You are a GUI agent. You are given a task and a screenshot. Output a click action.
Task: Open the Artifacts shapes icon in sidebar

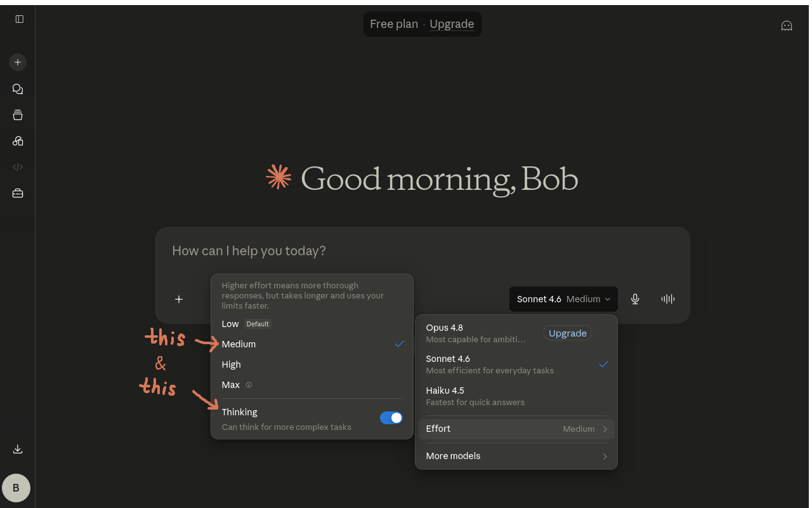click(18, 141)
